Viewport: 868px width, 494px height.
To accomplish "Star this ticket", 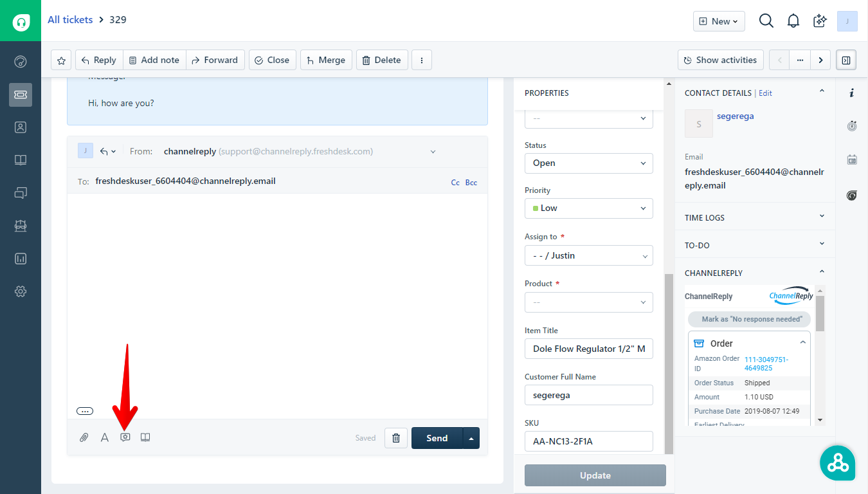I will pyautogui.click(x=61, y=60).
